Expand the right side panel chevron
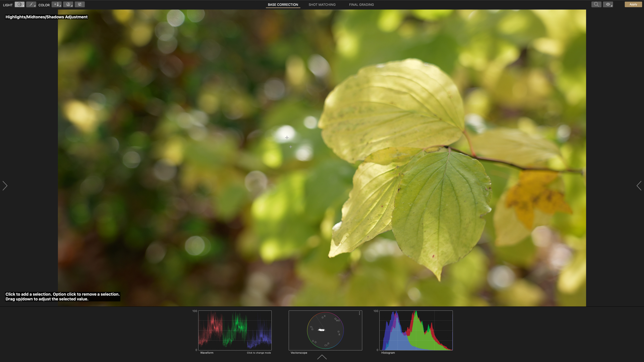 pyautogui.click(x=639, y=186)
